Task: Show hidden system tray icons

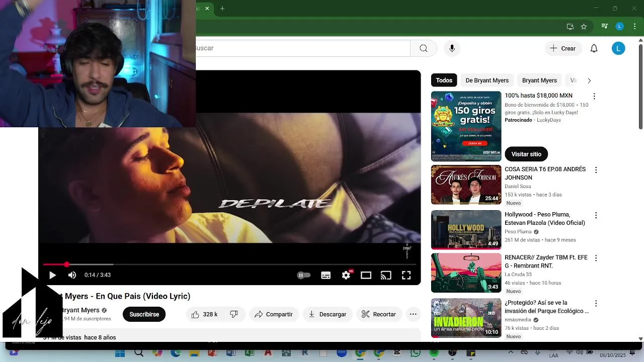Action: pos(511,352)
